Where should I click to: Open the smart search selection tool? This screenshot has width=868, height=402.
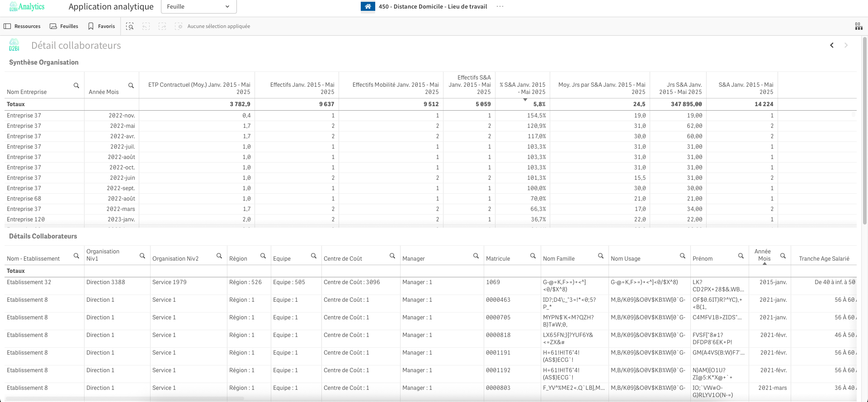click(x=130, y=26)
